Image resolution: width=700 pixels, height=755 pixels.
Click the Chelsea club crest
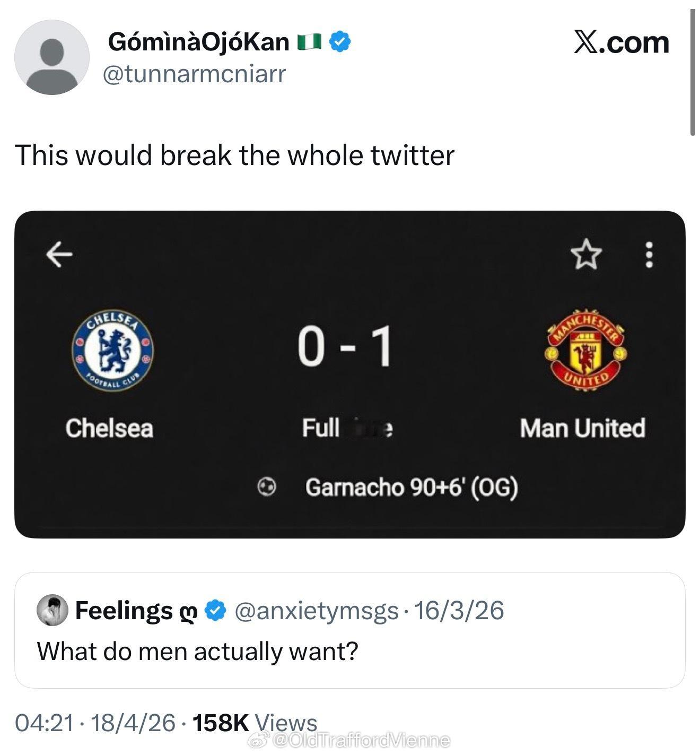[112, 350]
